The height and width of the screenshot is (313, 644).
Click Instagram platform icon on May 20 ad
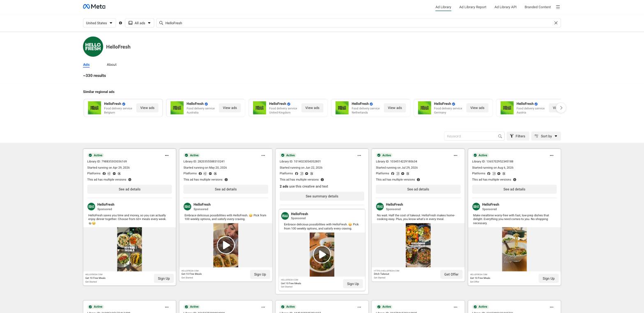click(x=205, y=174)
